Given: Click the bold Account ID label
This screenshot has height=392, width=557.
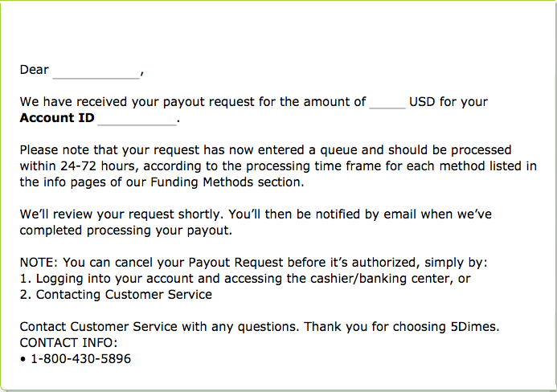Looking at the screenshot, I should 57,118.
